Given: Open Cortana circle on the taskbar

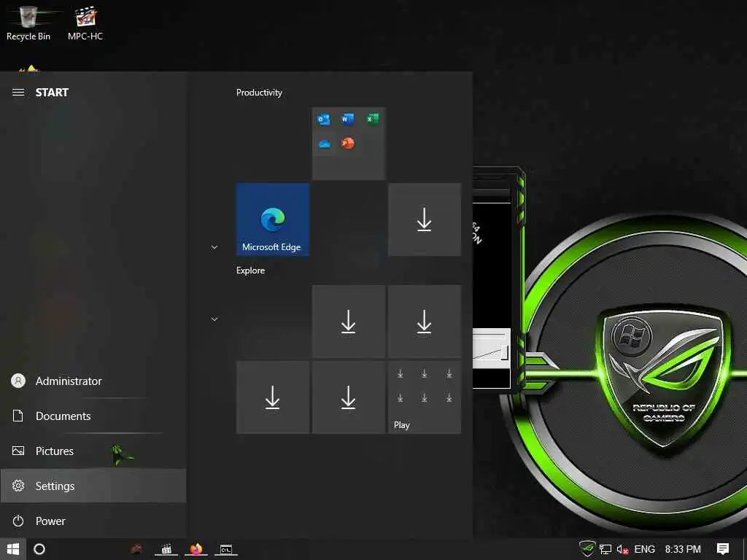Looking at the screenshot, I should tap(39, 549).
